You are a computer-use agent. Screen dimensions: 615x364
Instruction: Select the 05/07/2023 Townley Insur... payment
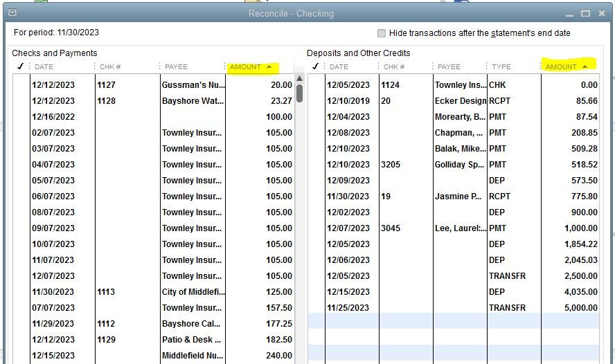(153, 181)
